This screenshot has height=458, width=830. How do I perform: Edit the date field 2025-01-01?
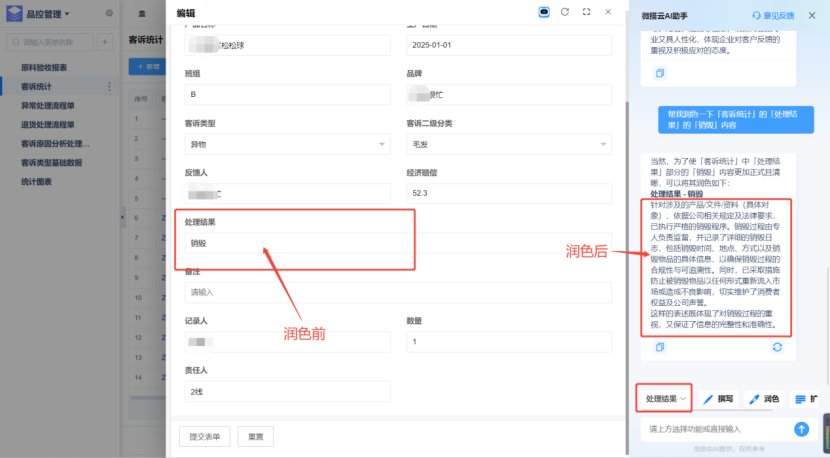tap(509, 45)
